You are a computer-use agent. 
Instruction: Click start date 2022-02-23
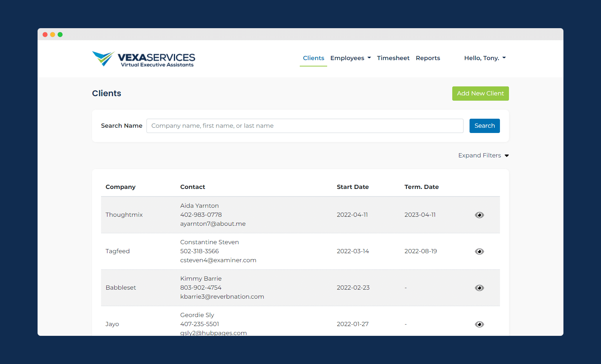[353, 288]
